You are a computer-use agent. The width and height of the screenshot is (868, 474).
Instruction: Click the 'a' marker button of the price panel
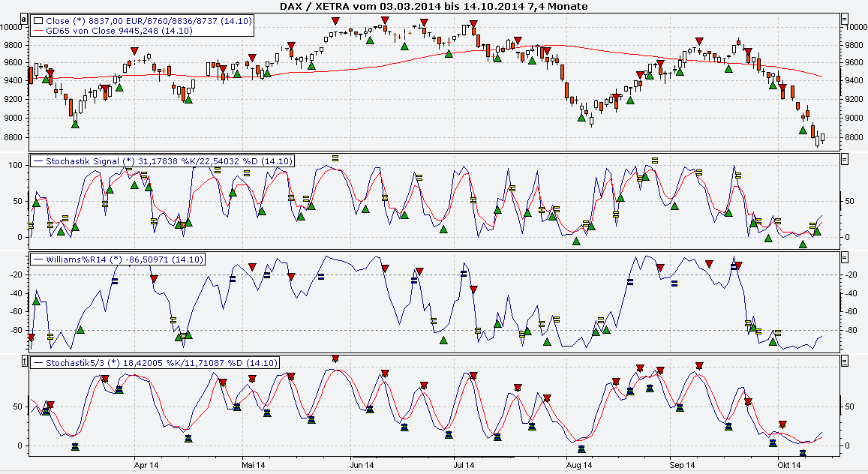tap(24, 19)
